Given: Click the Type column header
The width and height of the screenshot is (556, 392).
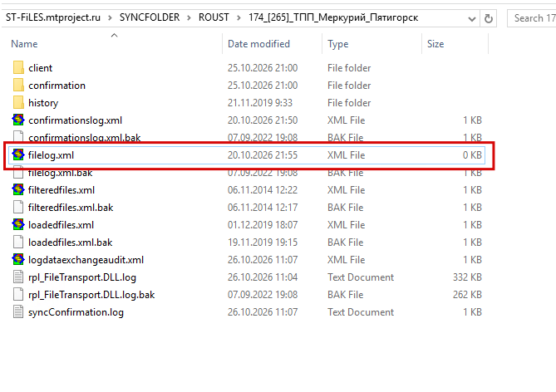Looking at the screenshot, I should click(338, 43).
